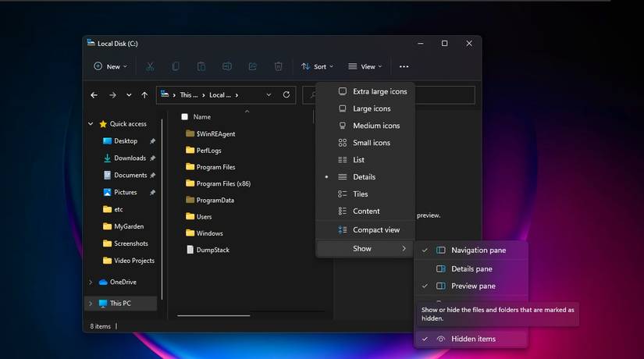Open Desktop in Quick access
644x359 pixels.
click(x=126, y=141)
